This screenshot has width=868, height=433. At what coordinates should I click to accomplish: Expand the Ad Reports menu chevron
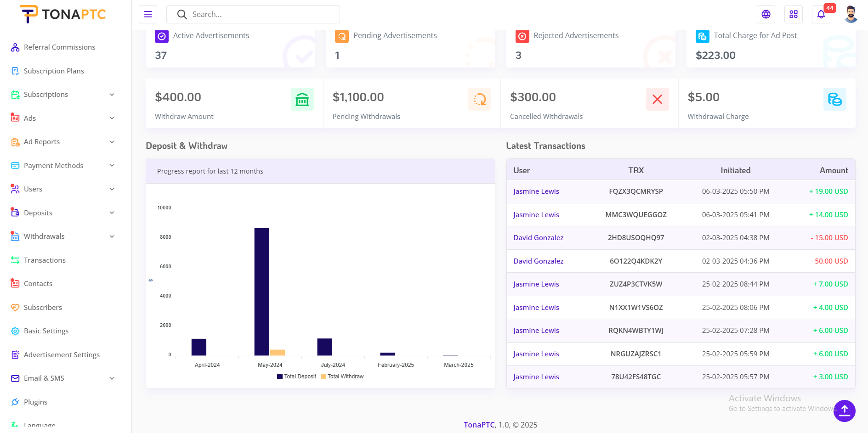pos(112,142)
